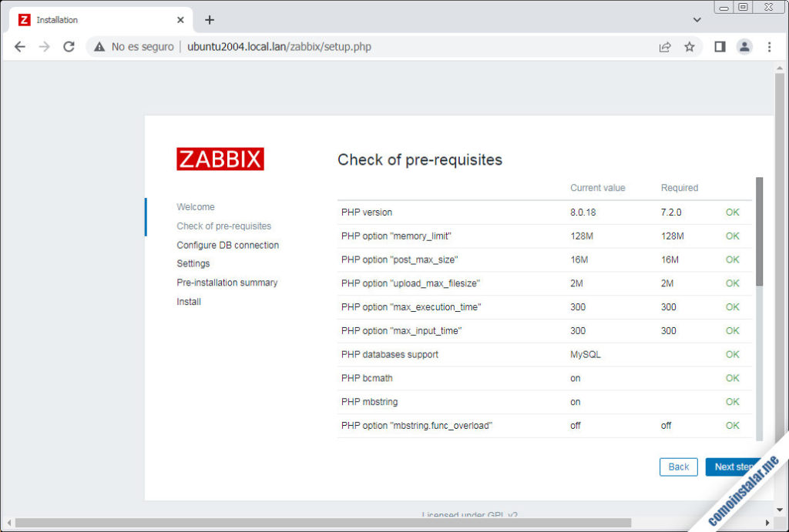Open Chrome's three-dot menu
The height and width of the screenshot is (532, 789).
770,46
